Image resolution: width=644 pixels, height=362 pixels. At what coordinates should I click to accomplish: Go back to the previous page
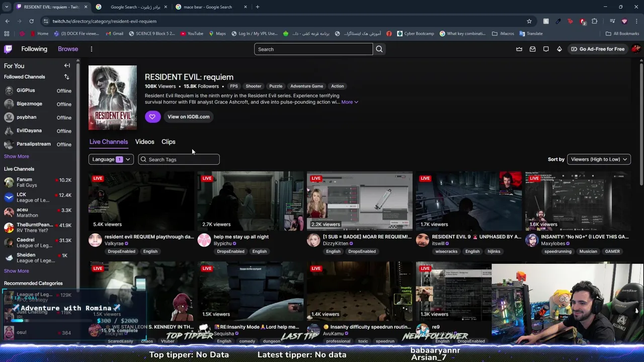7,21
